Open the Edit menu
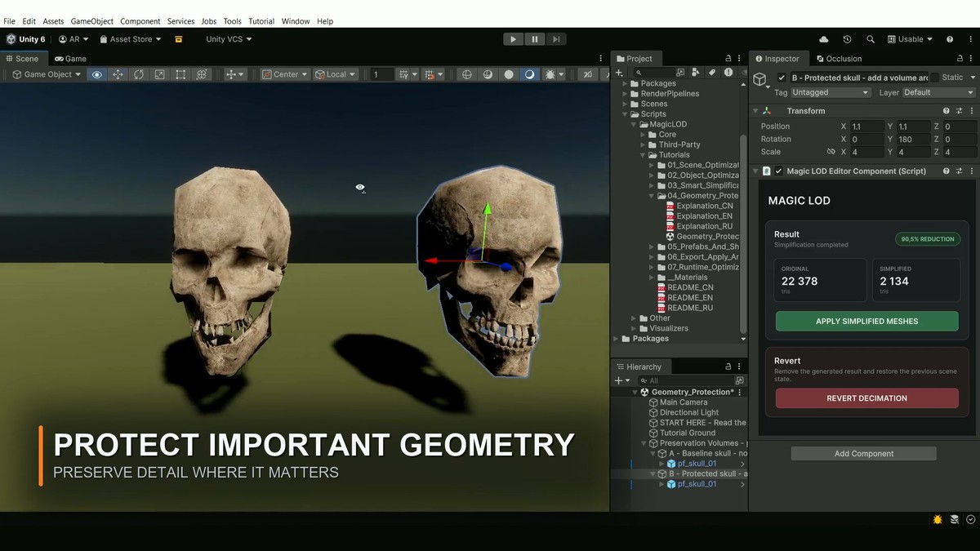The image size is (980, 551). (29, 20)
